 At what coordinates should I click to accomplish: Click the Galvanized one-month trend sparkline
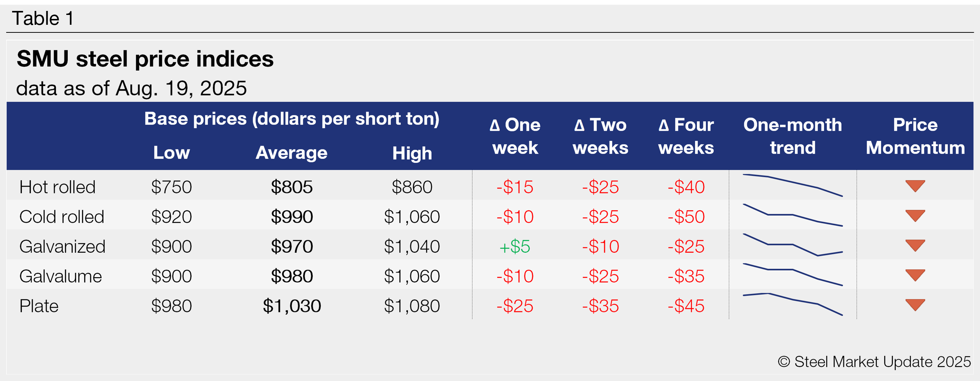click(792, 245)
